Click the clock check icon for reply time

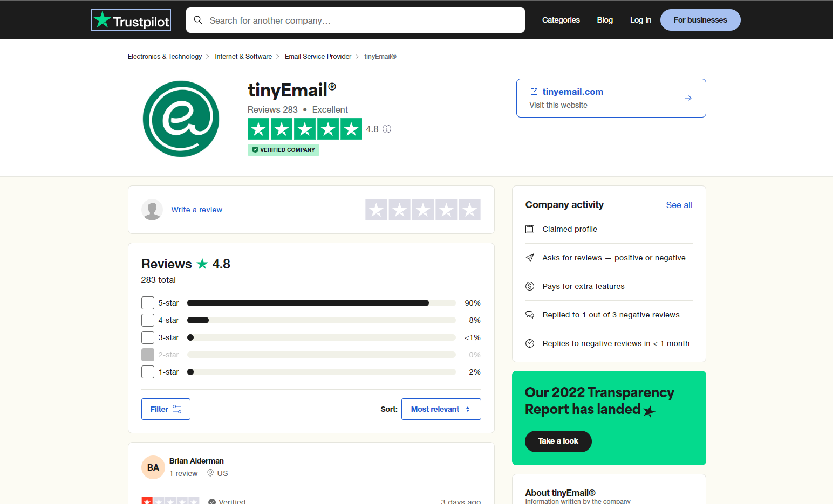[x=530, y=343]
